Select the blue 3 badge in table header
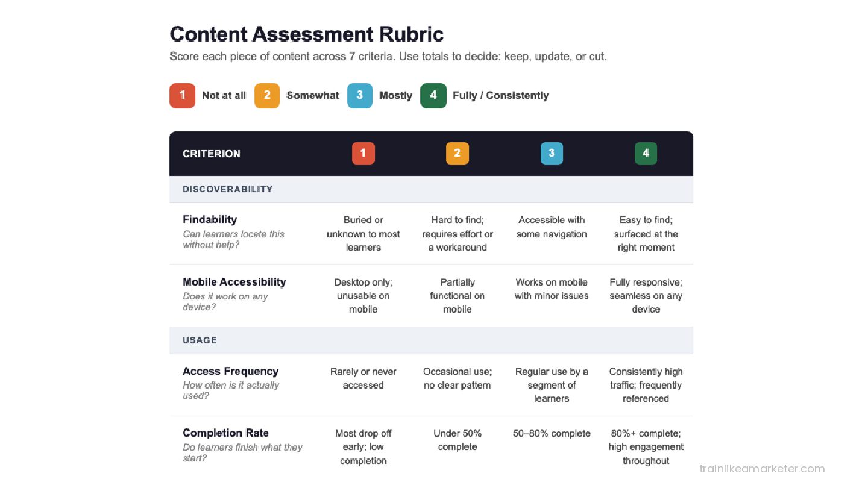Screen dimensions: 868x488 coord(552,154)
